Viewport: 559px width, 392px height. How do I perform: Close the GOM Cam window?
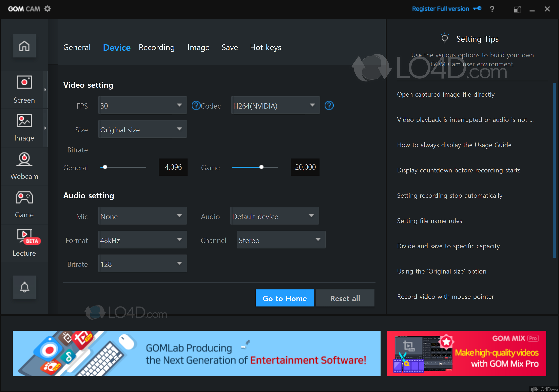coord(547,9)
